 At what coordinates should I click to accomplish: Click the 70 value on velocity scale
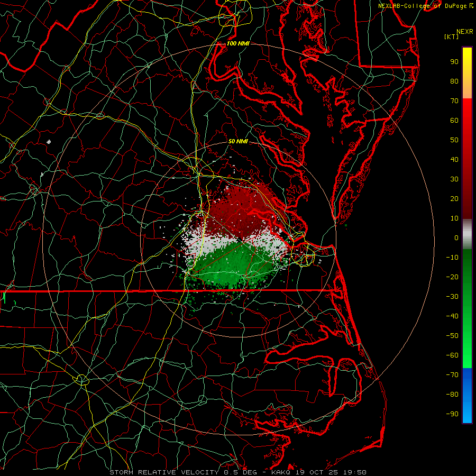[x=454, y=101]
